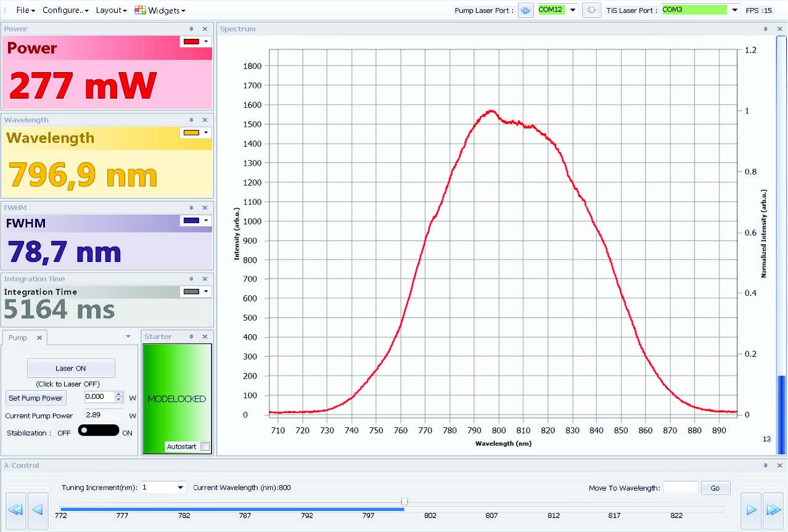Click the Move To Wavelength input field
Screen dimensions: 788x532
[x=680, y=488]
